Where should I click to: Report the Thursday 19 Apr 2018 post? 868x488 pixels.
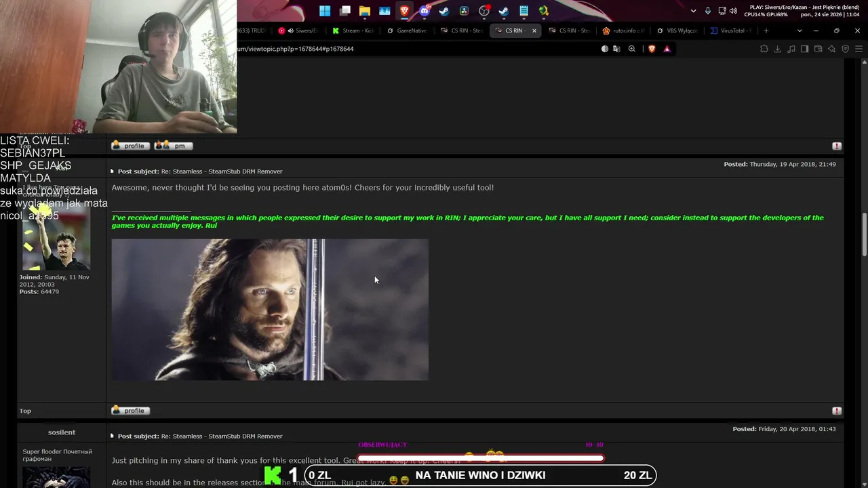[x=837, y=411]
